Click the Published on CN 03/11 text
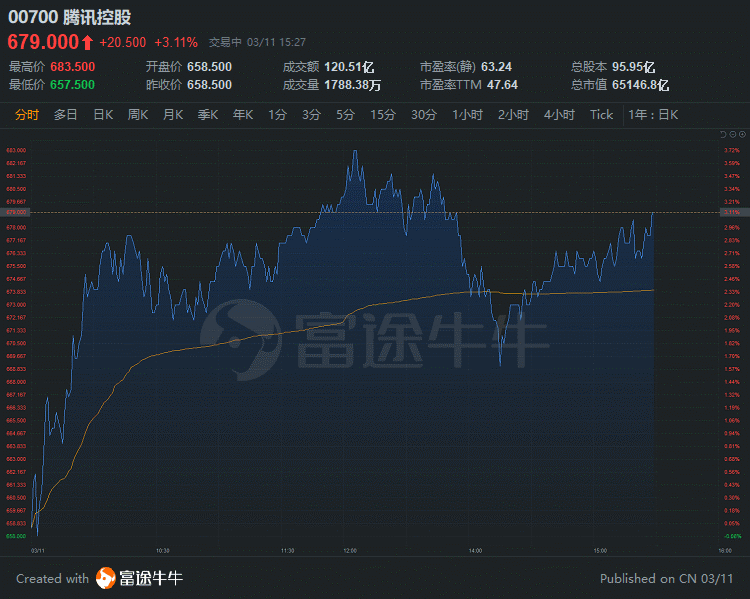The image size is (750, 599). (666, 579)
